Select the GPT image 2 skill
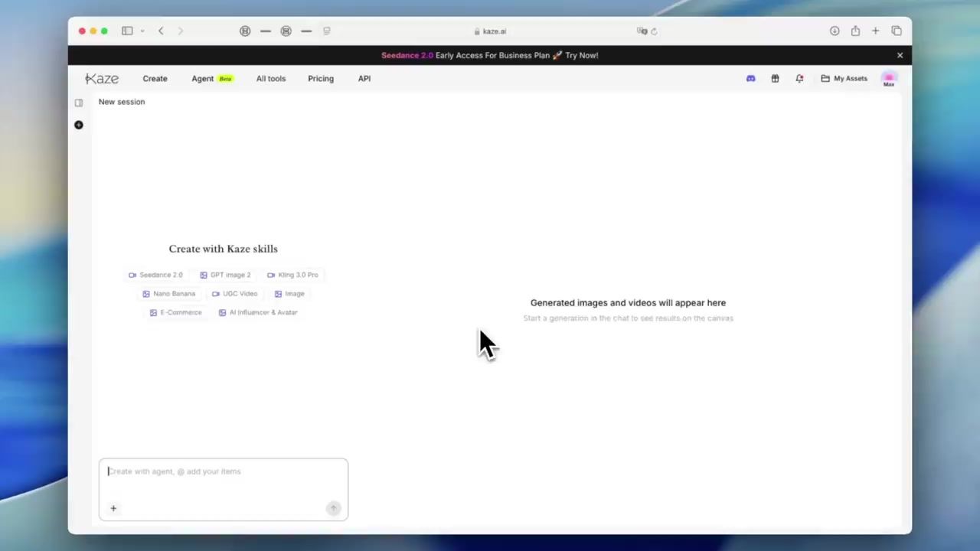Screen dimensions: 980x551 coord(225,275)
